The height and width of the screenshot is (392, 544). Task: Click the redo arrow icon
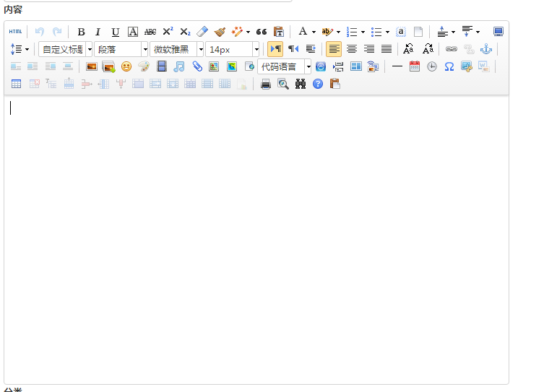57,32
